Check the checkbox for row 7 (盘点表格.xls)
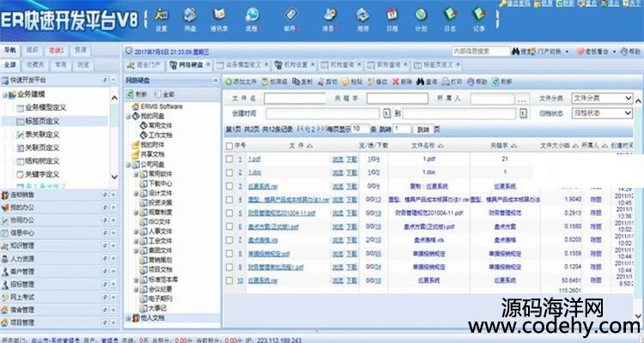644x343 pixels. click(x=229, y=240)
